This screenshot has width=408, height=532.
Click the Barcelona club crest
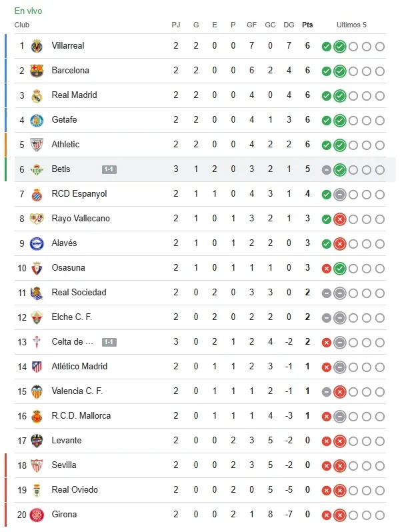(37, 71)
